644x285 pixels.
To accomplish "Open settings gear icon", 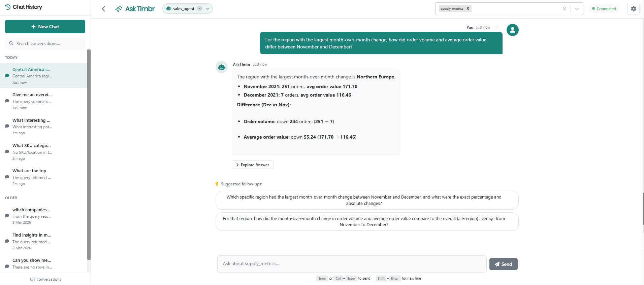I will click(633, 9).
